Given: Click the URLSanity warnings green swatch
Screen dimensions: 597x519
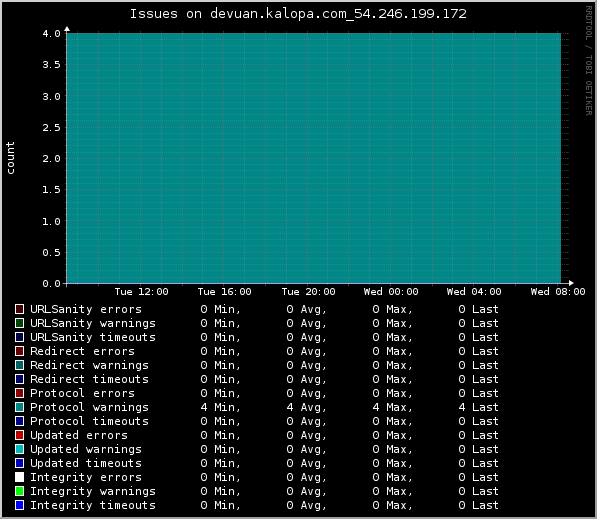Looking at the screenshot, I should 19,323.
